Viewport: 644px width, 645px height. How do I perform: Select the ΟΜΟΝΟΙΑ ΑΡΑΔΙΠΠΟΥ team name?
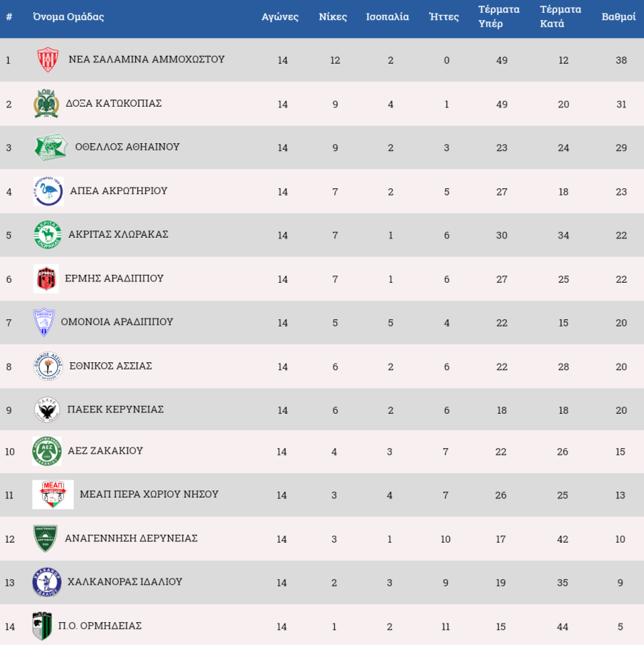coord(117,321)
